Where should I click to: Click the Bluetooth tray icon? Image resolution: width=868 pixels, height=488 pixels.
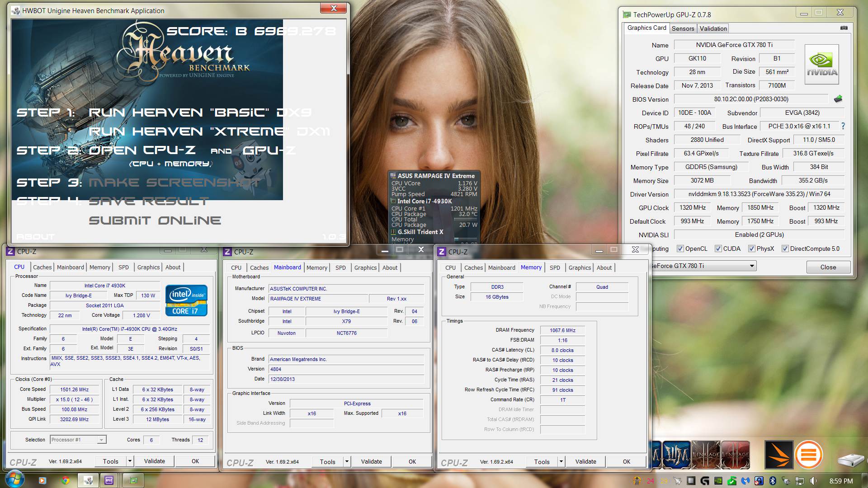coord(773,481)
